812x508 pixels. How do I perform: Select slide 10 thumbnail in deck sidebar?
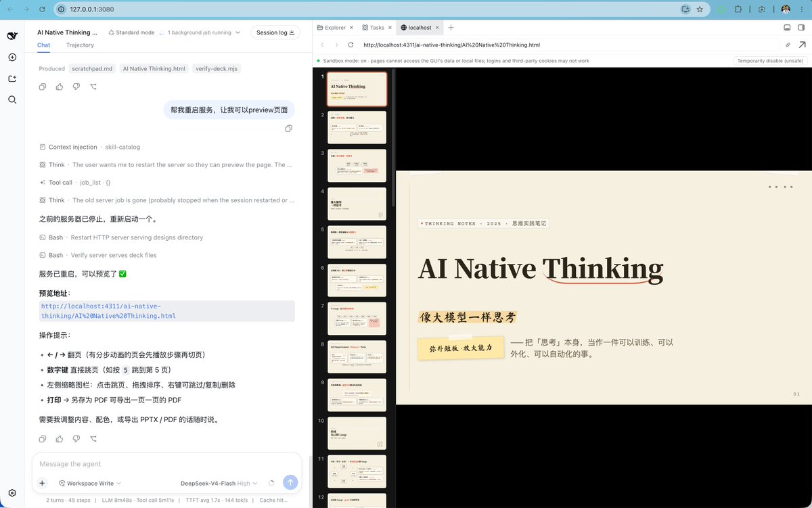[x=357, y=433]
